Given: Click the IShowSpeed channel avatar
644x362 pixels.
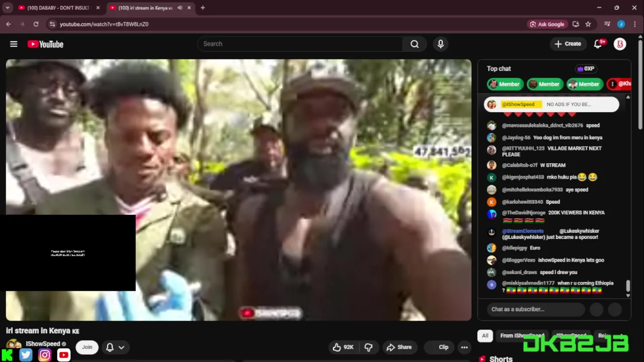Looking at the screenshot, I should (x=14, y=344).
